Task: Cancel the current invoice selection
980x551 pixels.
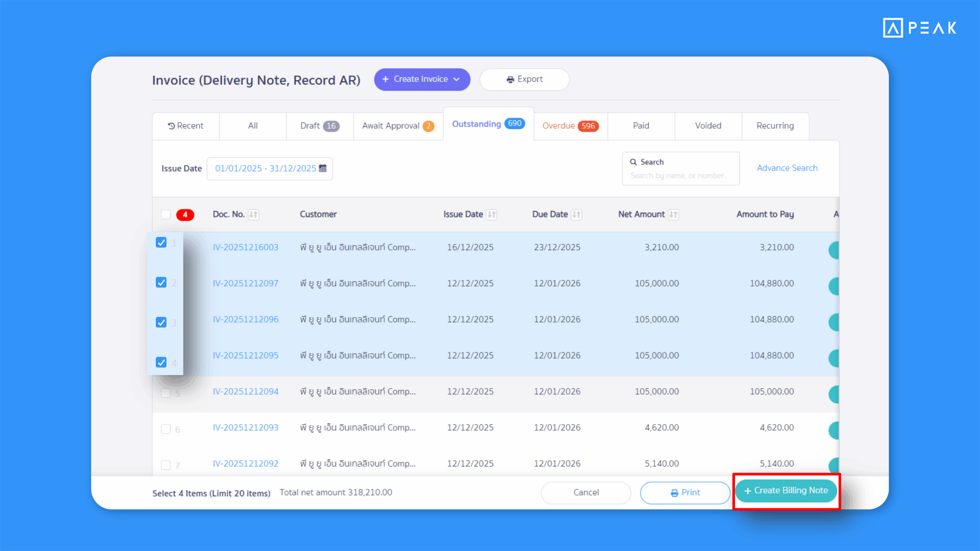Action: [586, 492]
